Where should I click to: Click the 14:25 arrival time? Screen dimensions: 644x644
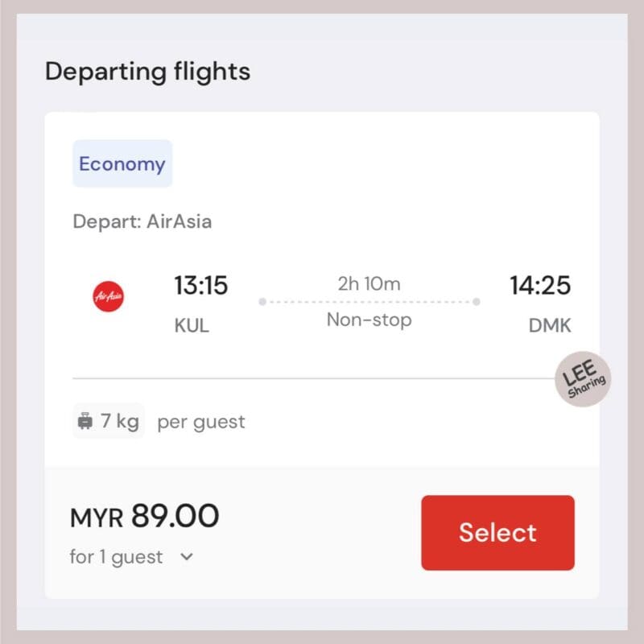pos(540,285)
